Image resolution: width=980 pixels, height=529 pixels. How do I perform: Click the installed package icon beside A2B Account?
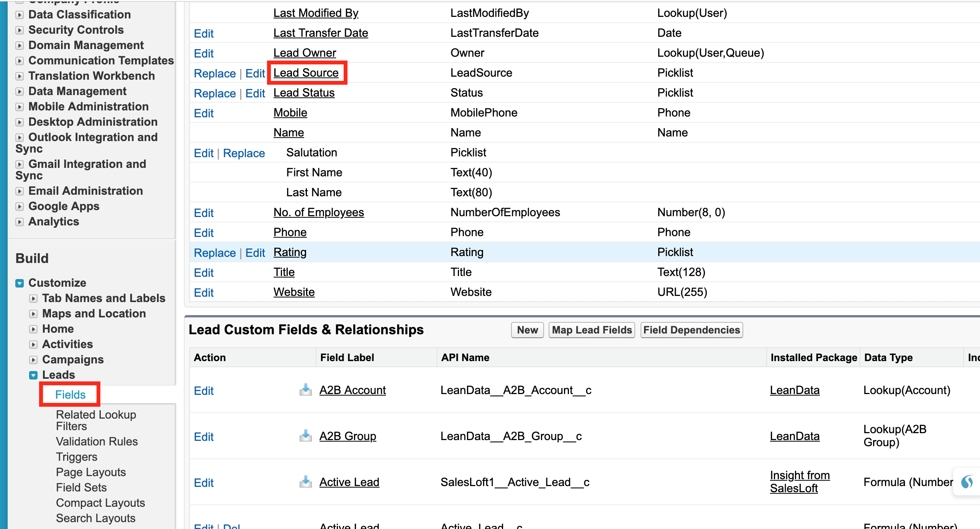(305, 389)
